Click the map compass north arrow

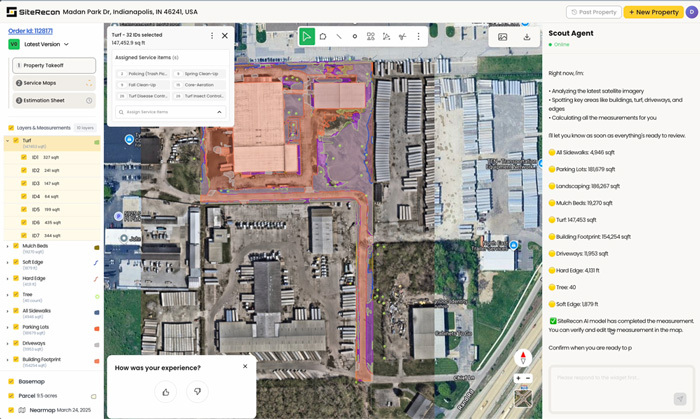[523, 357]
